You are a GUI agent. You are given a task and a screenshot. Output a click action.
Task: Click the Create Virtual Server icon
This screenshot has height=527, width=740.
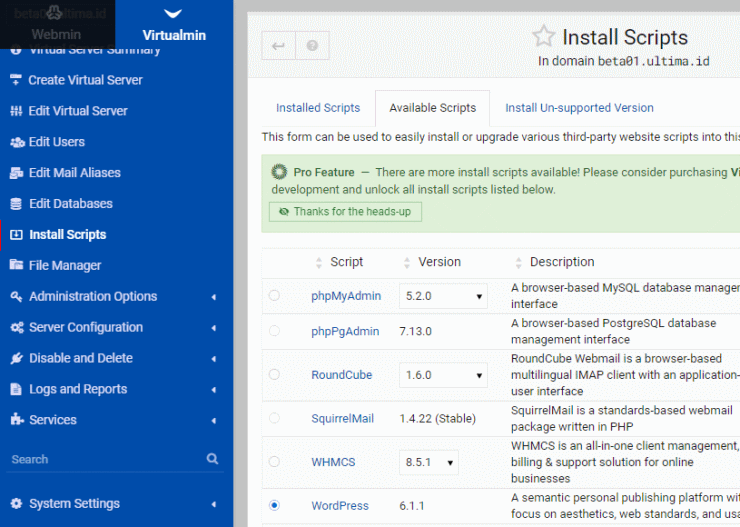[16, 80]
